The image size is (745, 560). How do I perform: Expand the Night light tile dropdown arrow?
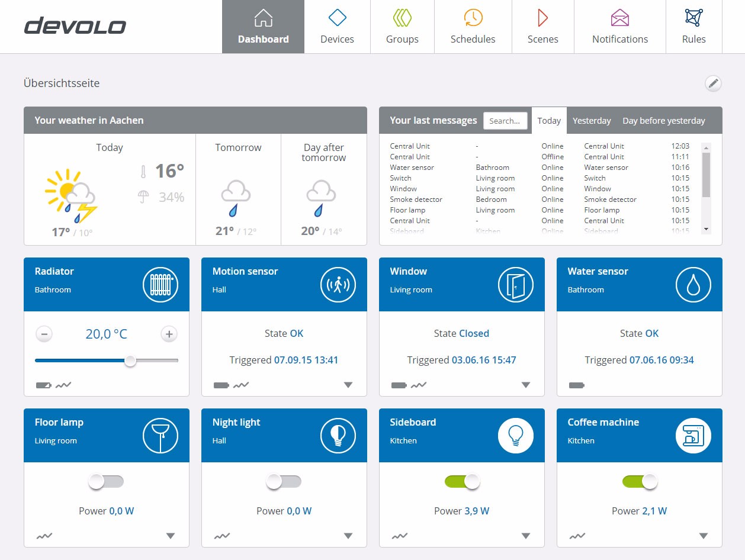[x=348, y=536]
